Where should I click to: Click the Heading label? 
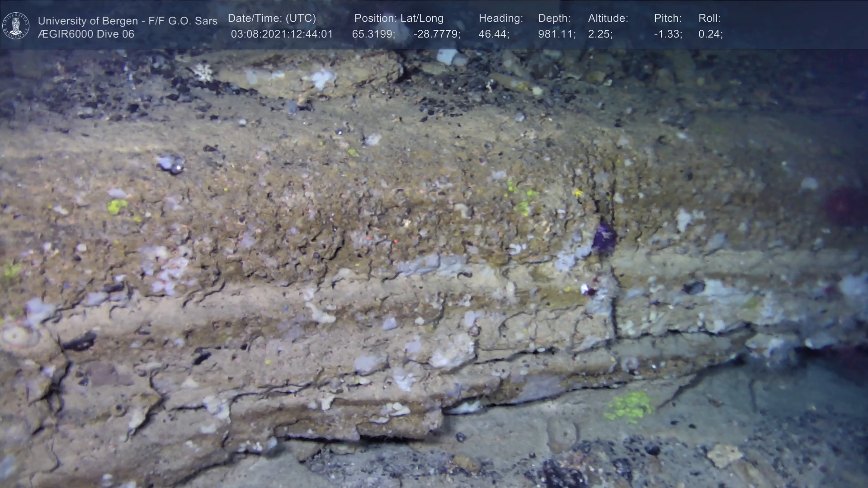point(500,19)
